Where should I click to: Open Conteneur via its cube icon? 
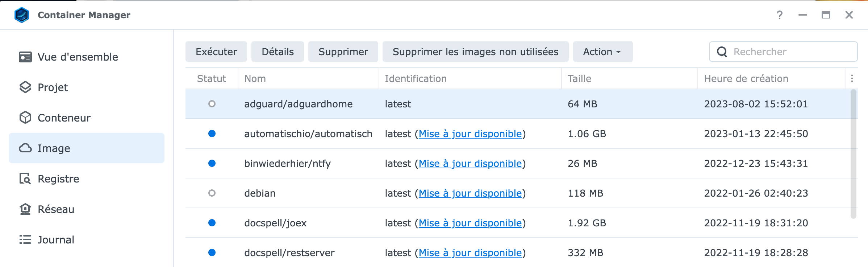tap(25, 118)
